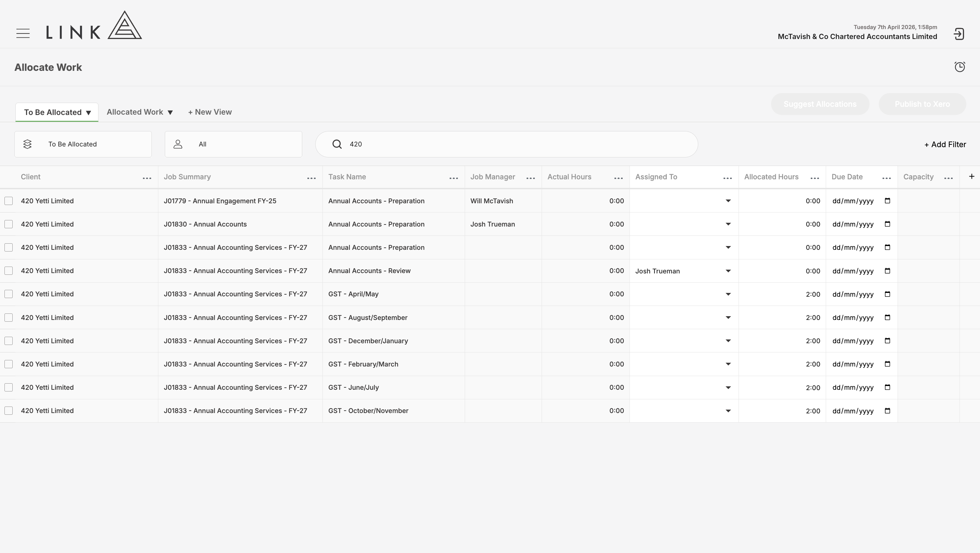
Task: Click the Publish to Xero button
Action: [922, 104]
